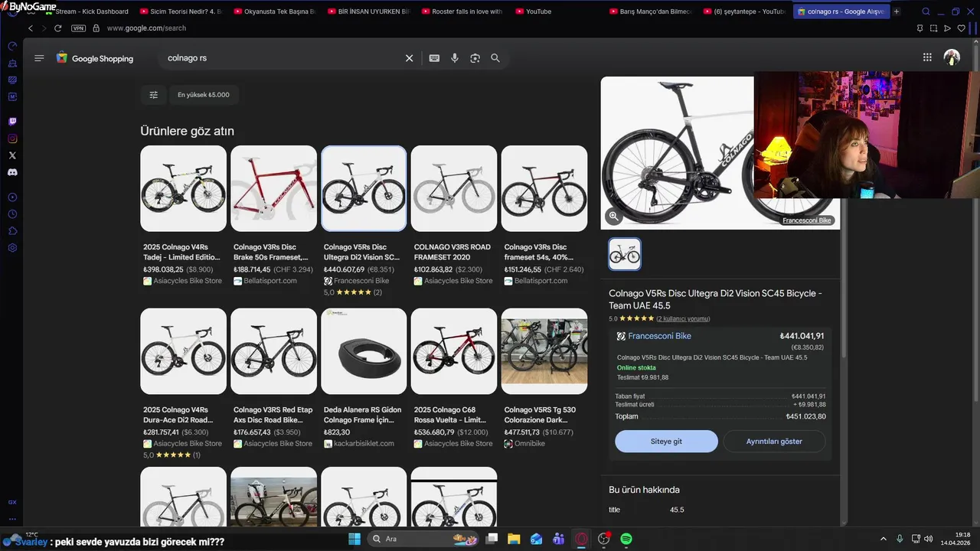Open File Explorer from taskbar
Image resolution: width=980 pixels, height=551 pixels.
514,539
